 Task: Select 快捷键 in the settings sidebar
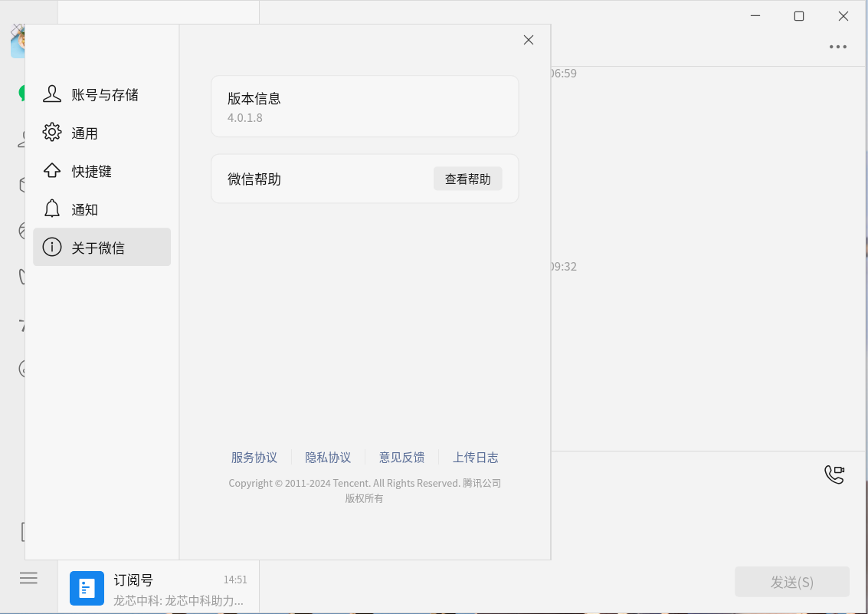point(102,171)
